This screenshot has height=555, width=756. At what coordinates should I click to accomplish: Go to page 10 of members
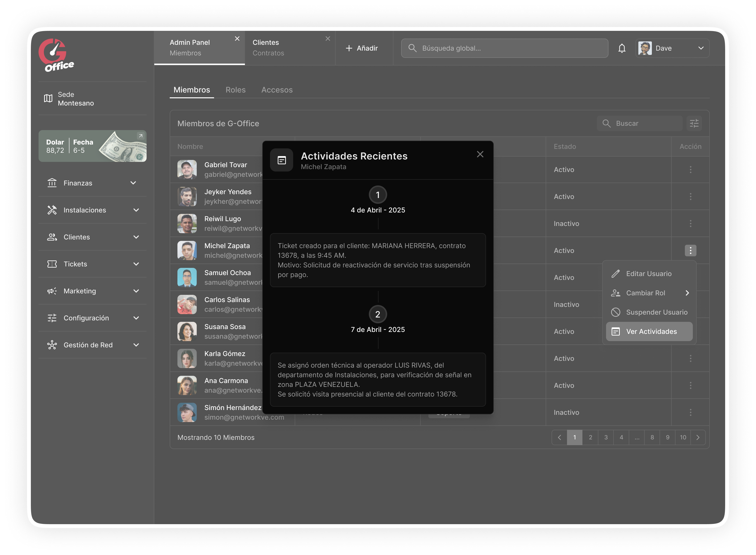click(x=683, y=437)
